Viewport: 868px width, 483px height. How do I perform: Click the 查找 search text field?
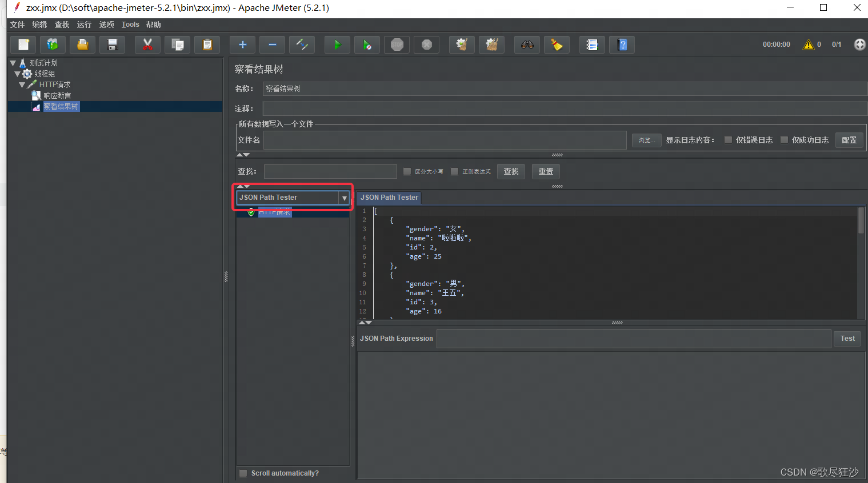(x=330, y=171)
